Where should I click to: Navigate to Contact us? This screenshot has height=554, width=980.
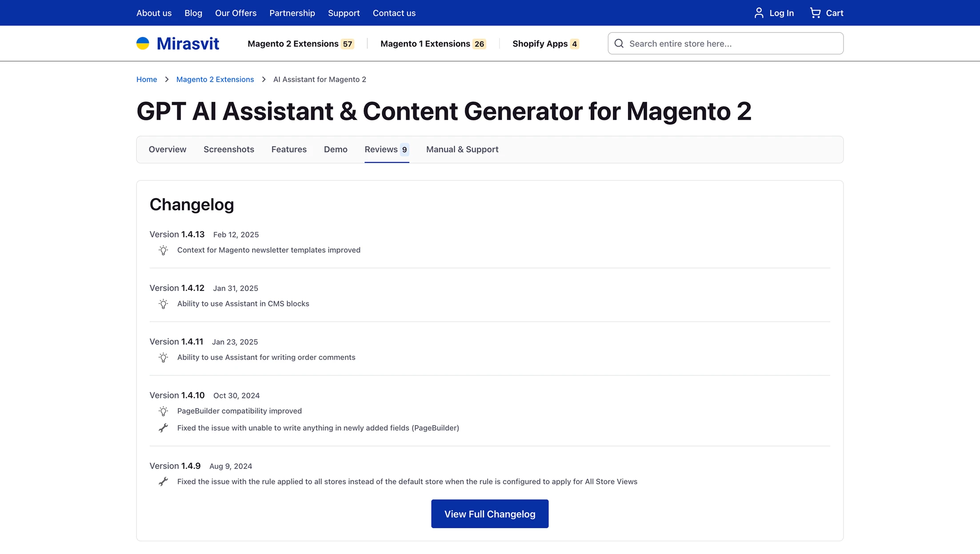[394, 13]
